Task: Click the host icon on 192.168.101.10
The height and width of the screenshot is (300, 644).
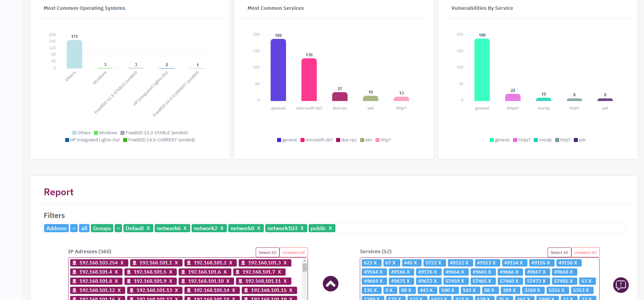Action: pos(183,281)
